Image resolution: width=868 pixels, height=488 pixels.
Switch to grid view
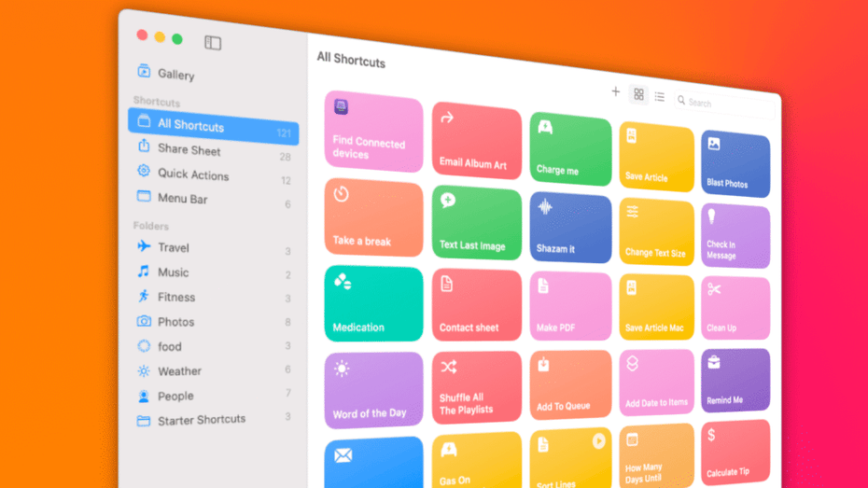pos(638,94)
